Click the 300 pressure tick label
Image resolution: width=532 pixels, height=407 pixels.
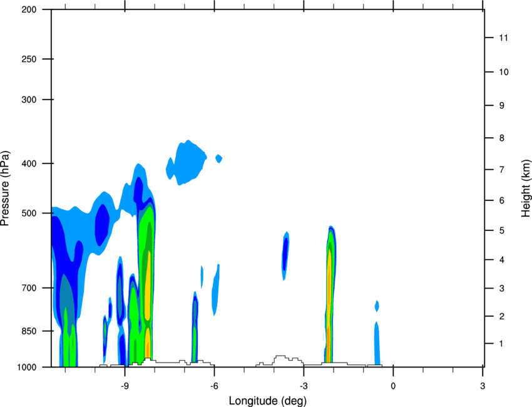pyautogui.click(x=29, y=100)
